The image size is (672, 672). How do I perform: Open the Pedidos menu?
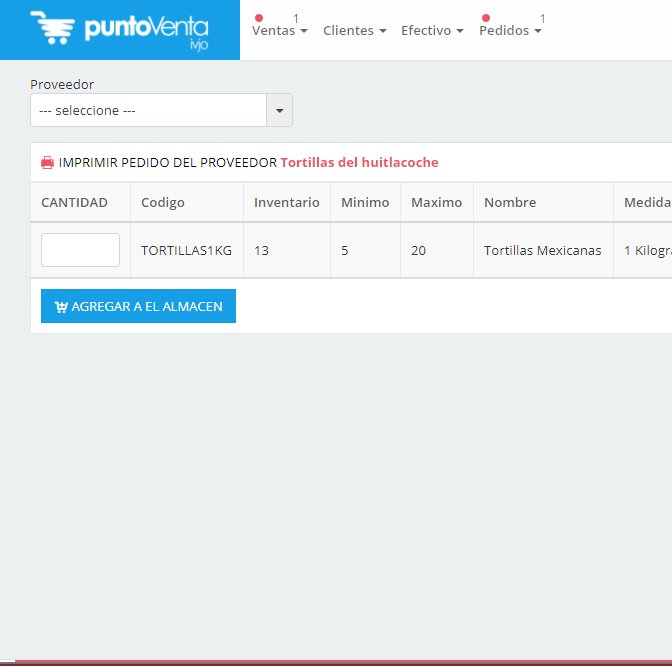click(510, 30)
